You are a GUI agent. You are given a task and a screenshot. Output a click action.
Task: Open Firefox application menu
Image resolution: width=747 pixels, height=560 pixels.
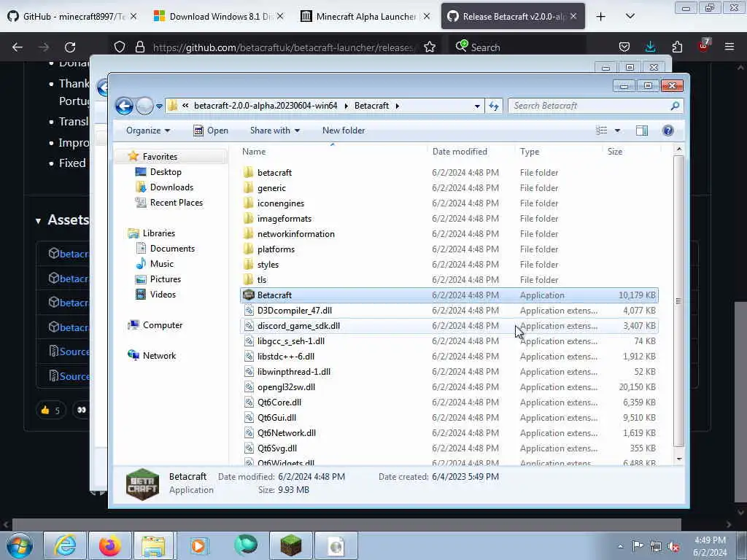pyautogui.click(x=729, y=47)
